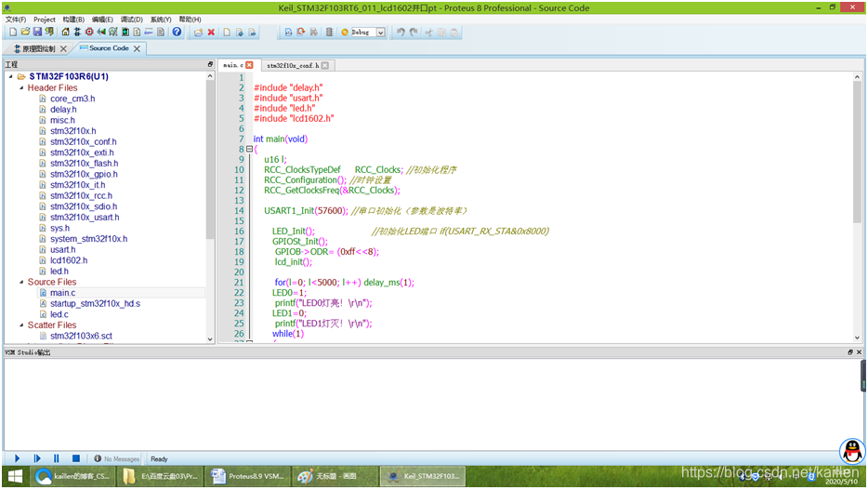Screen dimensions: 868x490
Task: Open the Debug build configuration dropdown
Action: coord(381,33)
